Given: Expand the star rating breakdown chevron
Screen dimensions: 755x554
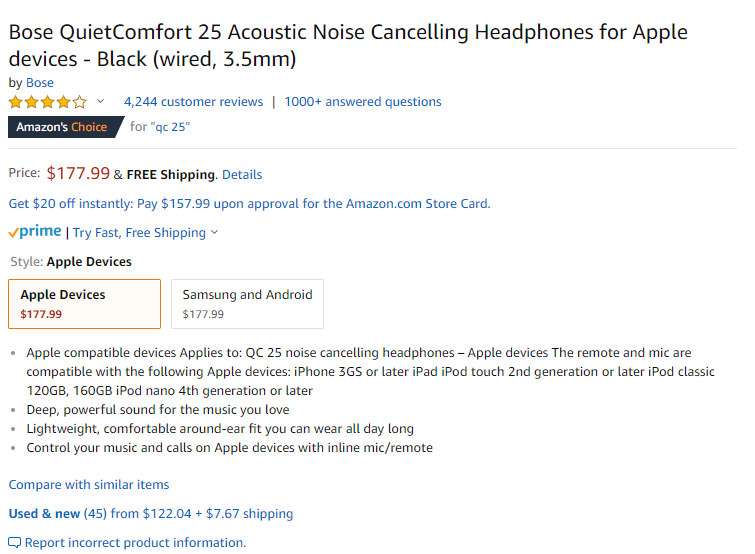Looking at the screenshot, I should click(x=100, y=102).
